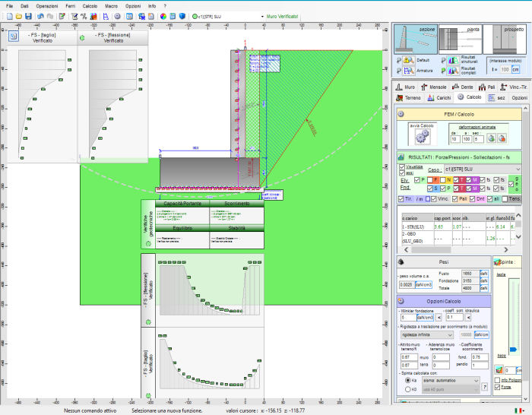Viewport: 532px width, 415px height.
Task: Click the notepad with pencil toolbar icon
Action: [62, 16]
